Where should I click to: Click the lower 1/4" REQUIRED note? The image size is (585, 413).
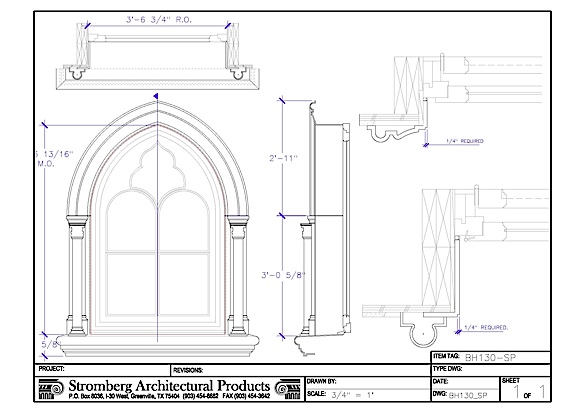pos(486,328)
